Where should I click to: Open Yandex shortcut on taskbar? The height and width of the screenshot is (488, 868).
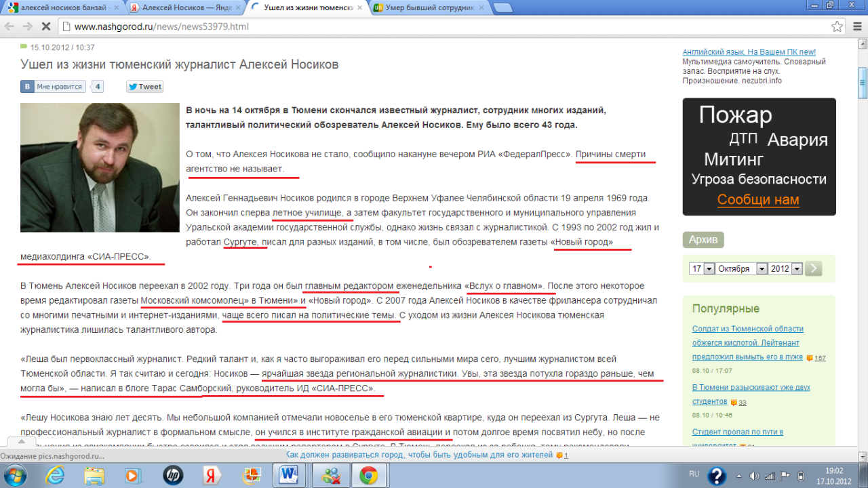tap(212, 476)
